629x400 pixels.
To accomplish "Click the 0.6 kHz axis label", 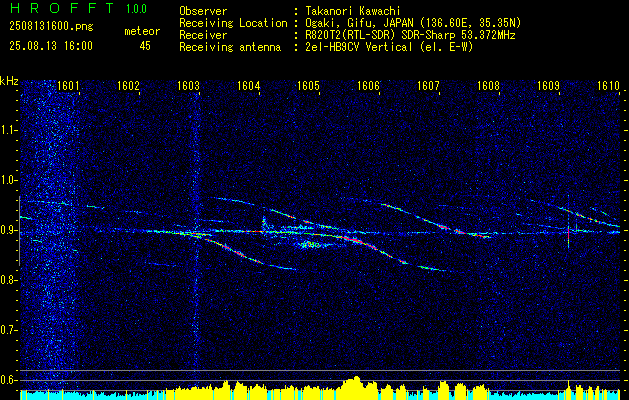I will tap(8, 380).
